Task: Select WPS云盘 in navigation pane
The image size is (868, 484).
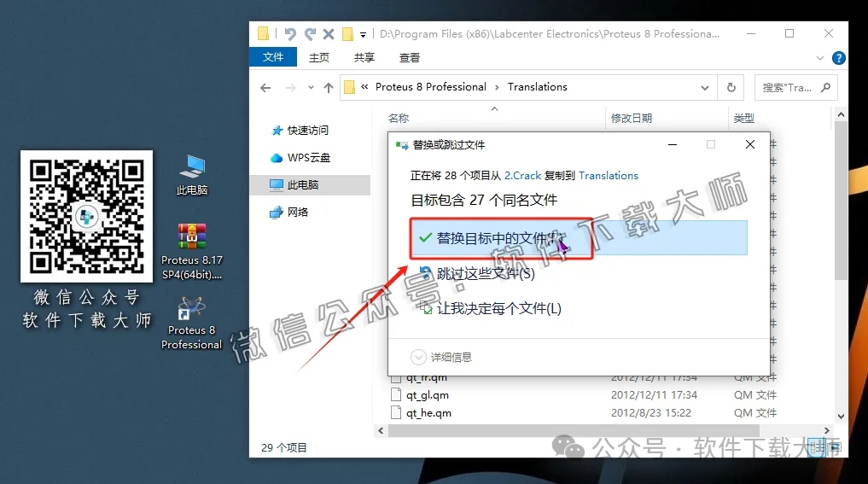Action: pos(309,158)
